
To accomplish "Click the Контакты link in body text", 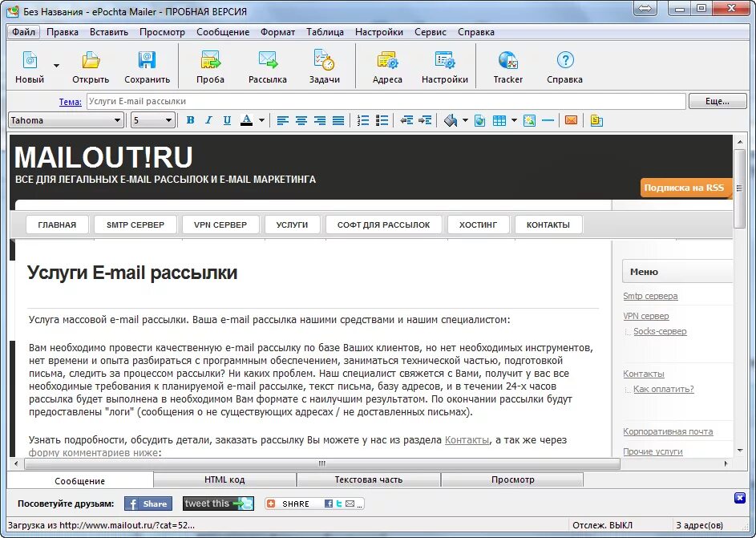I will pos(467,439).
